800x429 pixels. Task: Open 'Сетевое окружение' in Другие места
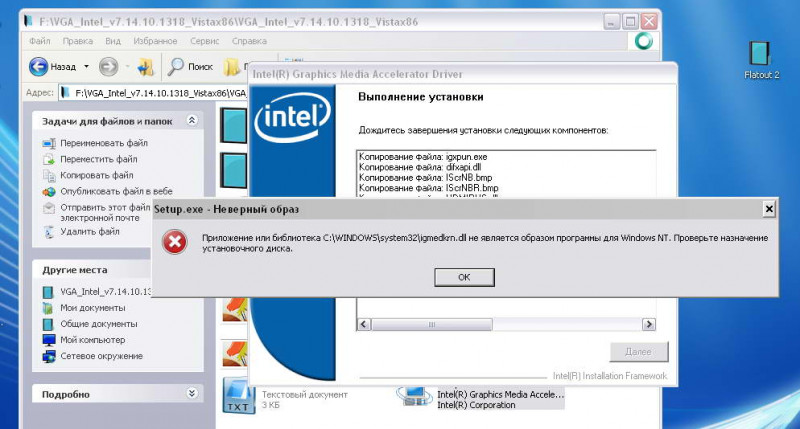pyautogui.click(x=102, y=356)
